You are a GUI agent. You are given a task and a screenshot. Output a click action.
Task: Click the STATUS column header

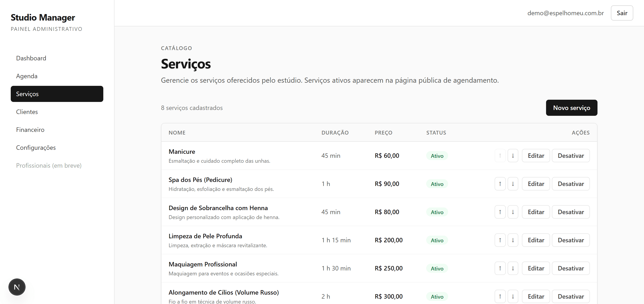point(436,133)
